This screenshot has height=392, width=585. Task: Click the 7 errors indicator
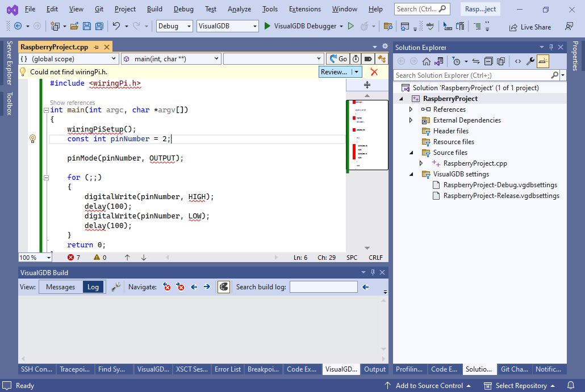[74, 258]
